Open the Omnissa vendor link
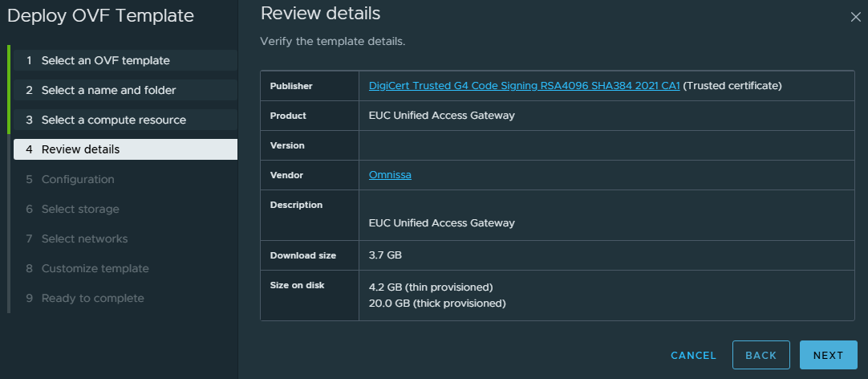Image resolution: width=868 pixels, height=379 pixels. 390,175
